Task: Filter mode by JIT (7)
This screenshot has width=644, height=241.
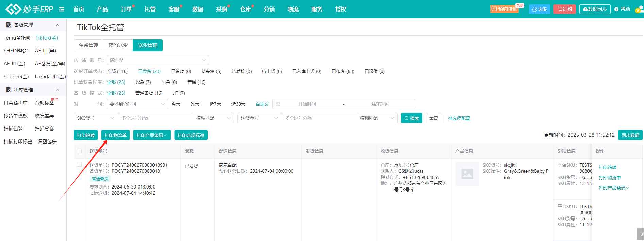Action: [x=179, y=93]
